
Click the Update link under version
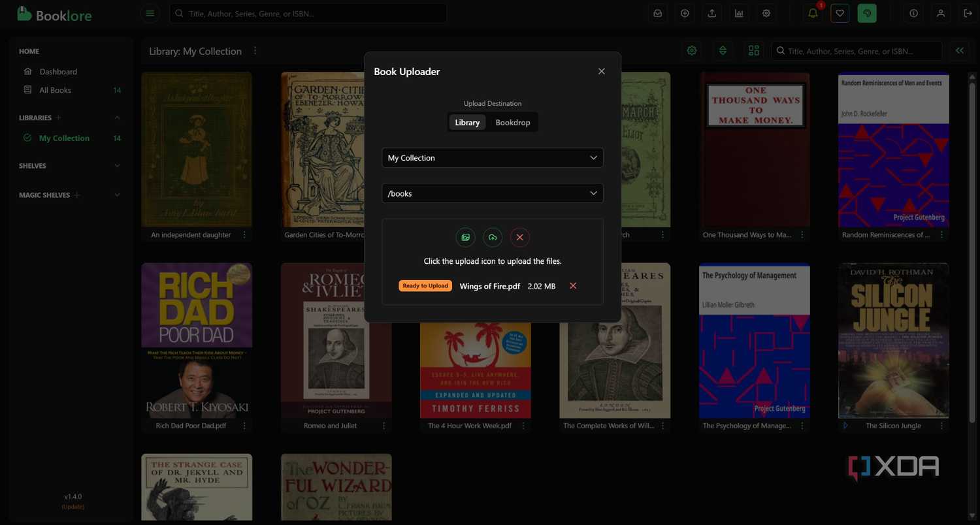click(x=73, y=507)
